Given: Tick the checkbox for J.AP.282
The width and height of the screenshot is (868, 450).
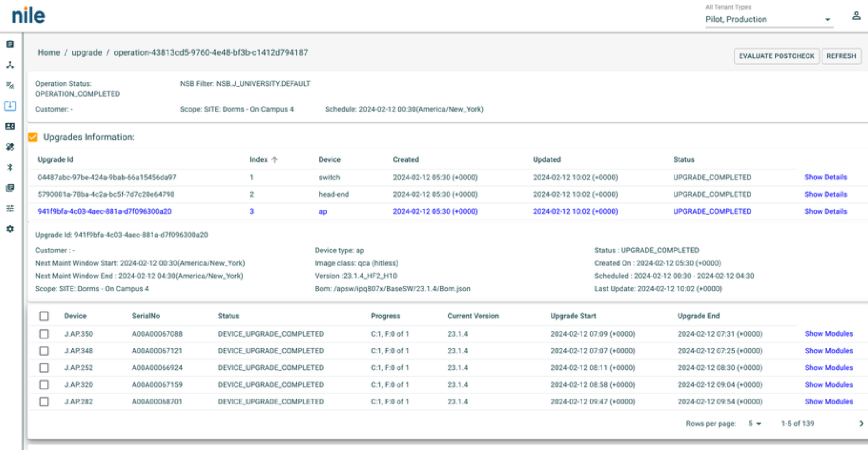Looking at the screenshot, I should pos(44,401).
